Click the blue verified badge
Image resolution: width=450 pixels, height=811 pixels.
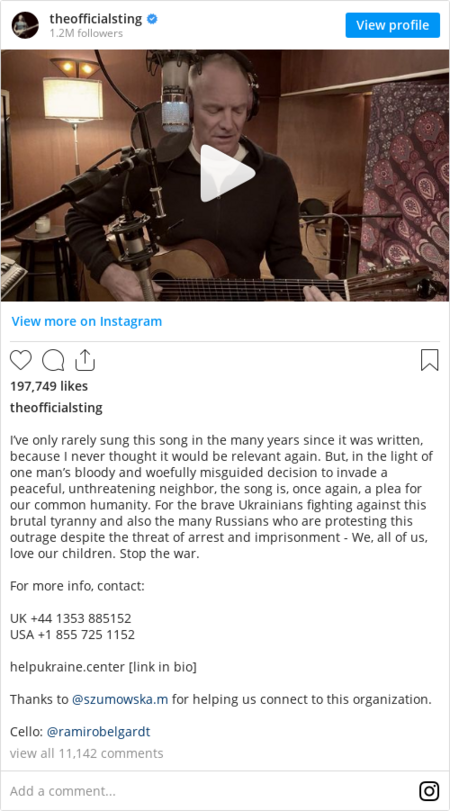pyautogui.click(x=152, y=19)
